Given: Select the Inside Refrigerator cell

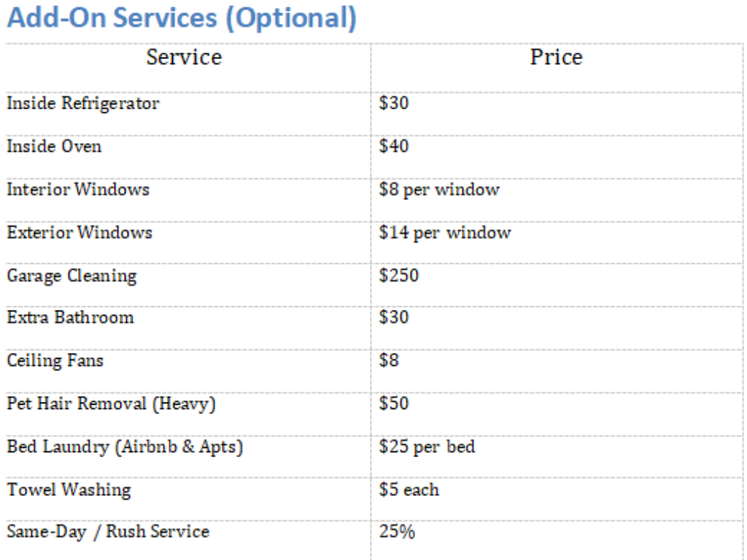Looking at the screenshot, I should click(x=83, y=104).
